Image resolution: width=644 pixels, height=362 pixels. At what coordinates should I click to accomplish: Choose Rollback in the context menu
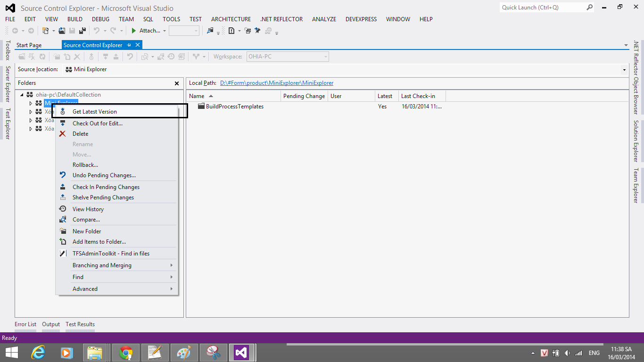pyautogui.click(x=117, y=165)
